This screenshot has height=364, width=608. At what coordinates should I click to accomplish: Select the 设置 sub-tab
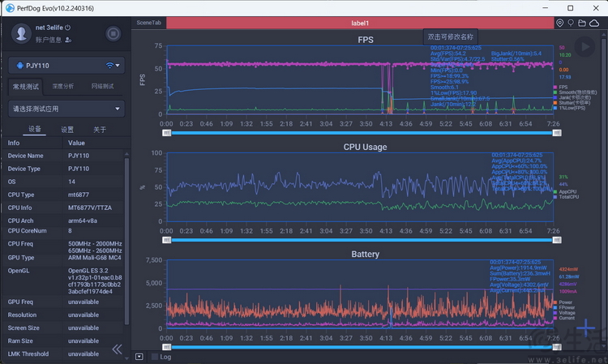click(67, 130)
